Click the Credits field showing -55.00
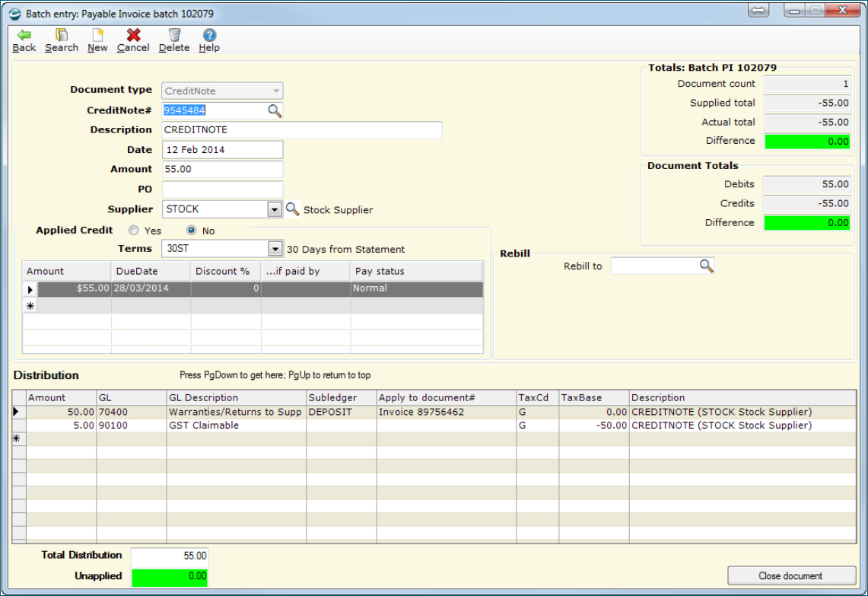Viewport: 868px width, 596px height. (x=807, y=203)
